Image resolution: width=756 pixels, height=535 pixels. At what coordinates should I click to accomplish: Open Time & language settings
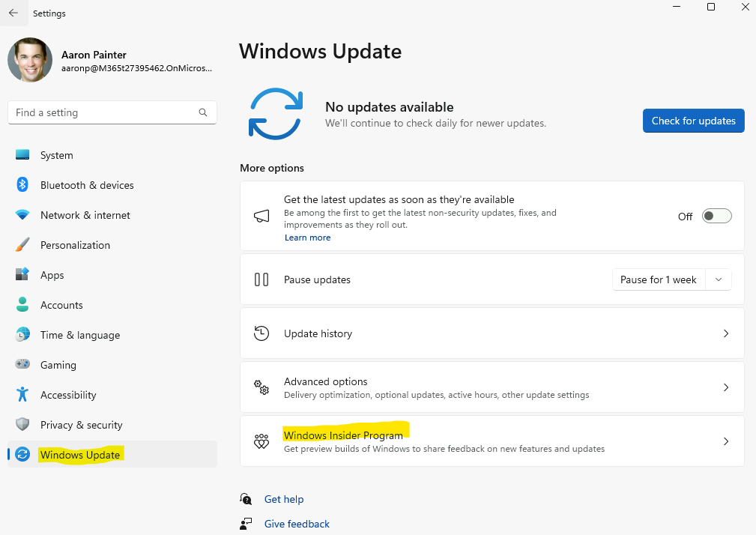(x=112, y=334)
